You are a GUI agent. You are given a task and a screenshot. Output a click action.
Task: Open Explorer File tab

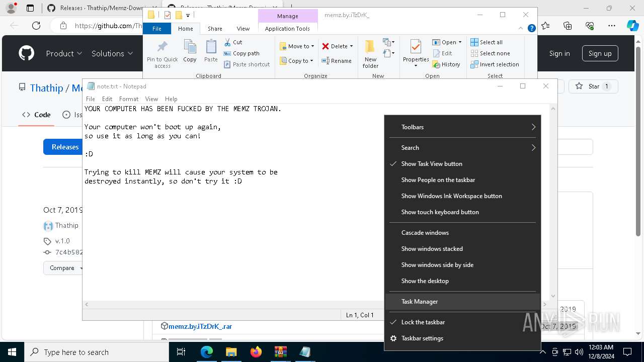pos(157,29)
